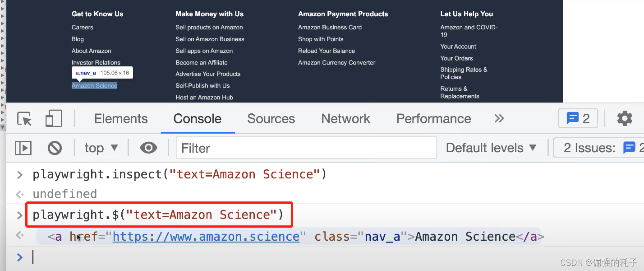Switch to the Elements tab
This screenshot has height=271, width=644.
coord(121,119)
